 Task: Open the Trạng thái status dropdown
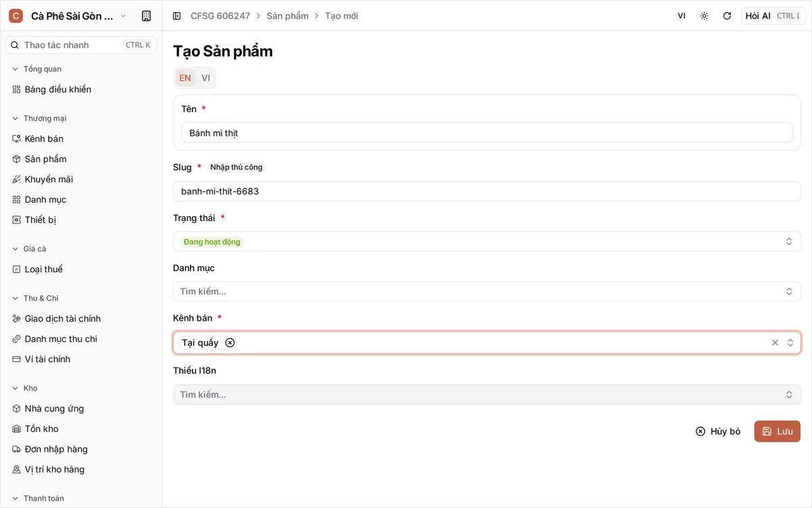coord(486,241)
